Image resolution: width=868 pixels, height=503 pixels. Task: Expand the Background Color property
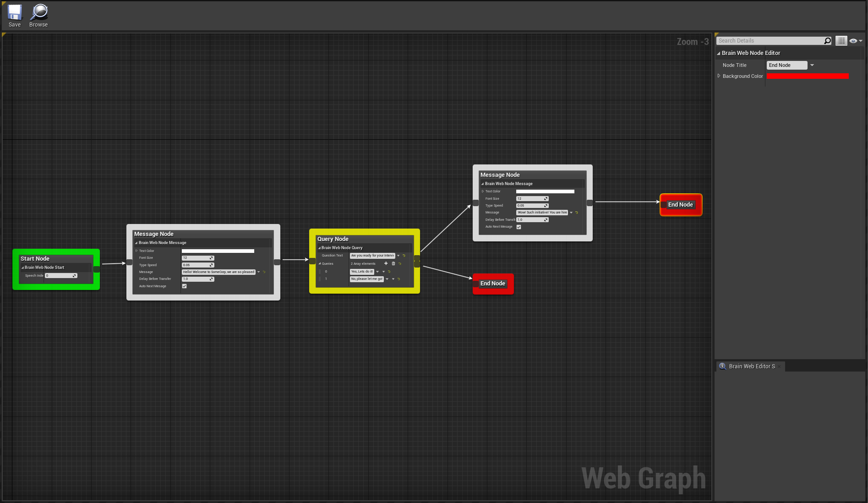(x=718, y=76)
